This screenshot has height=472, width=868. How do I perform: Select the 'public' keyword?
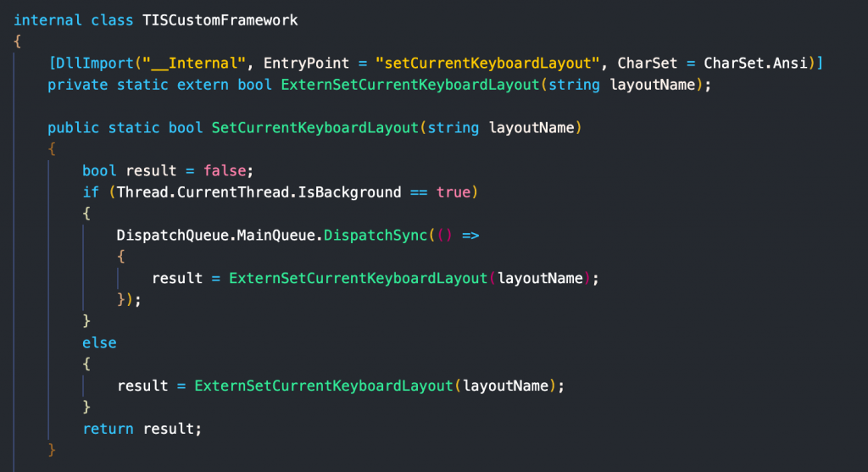pyautogui.click(x=73, y=128)
